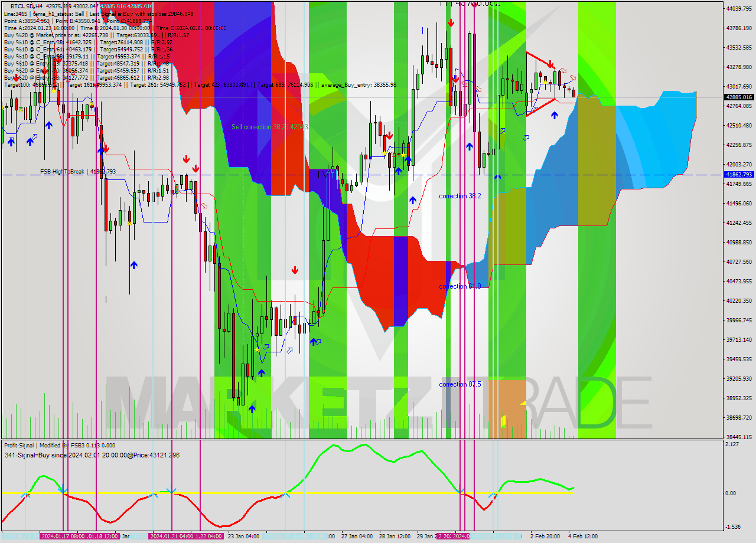Click the -1.536 indicator scale value
The image size is (756, 543).
[732, 526]
